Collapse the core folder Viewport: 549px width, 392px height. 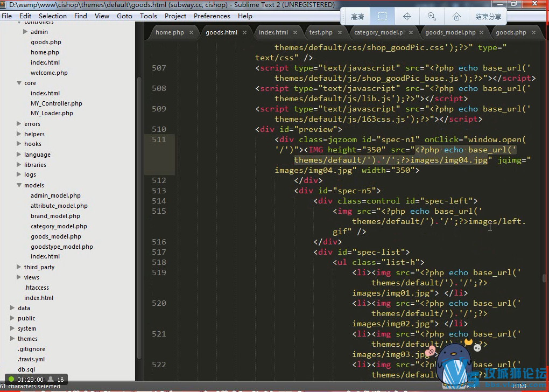(19, 83)
